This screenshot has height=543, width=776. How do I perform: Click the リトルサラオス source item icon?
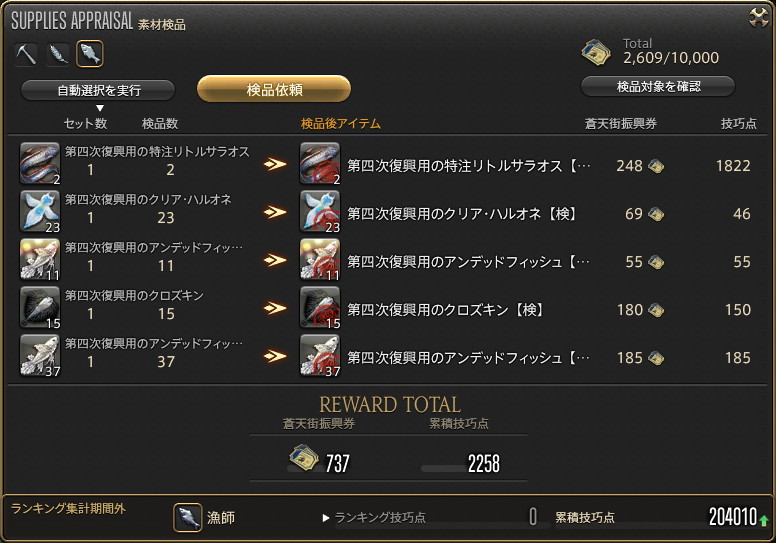(x=40, y=163)
